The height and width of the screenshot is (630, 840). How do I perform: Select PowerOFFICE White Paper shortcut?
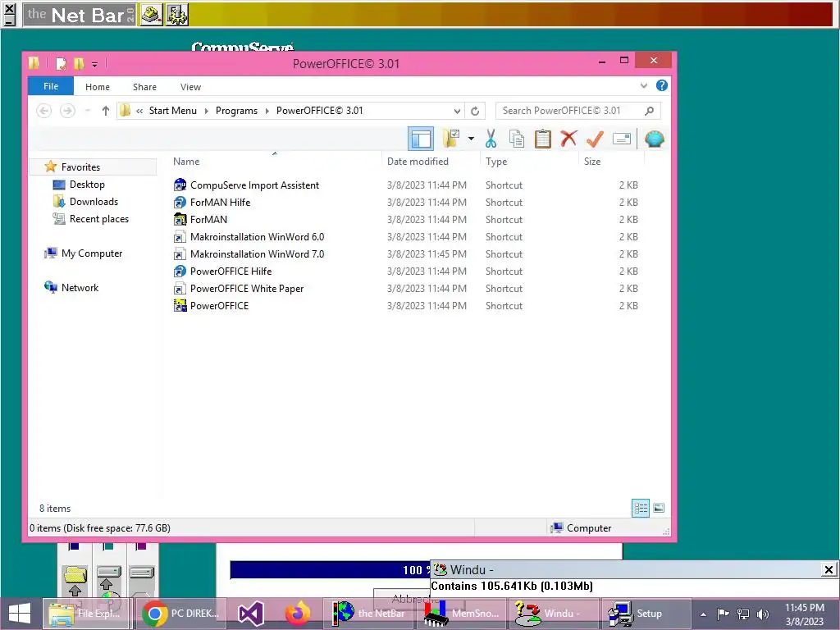point(247,288)
